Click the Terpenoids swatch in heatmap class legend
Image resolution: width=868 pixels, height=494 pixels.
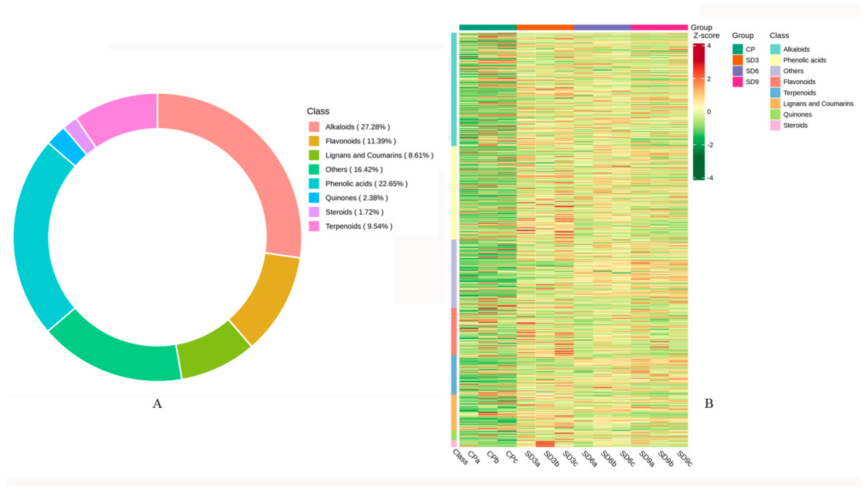(x=775, y=93)
